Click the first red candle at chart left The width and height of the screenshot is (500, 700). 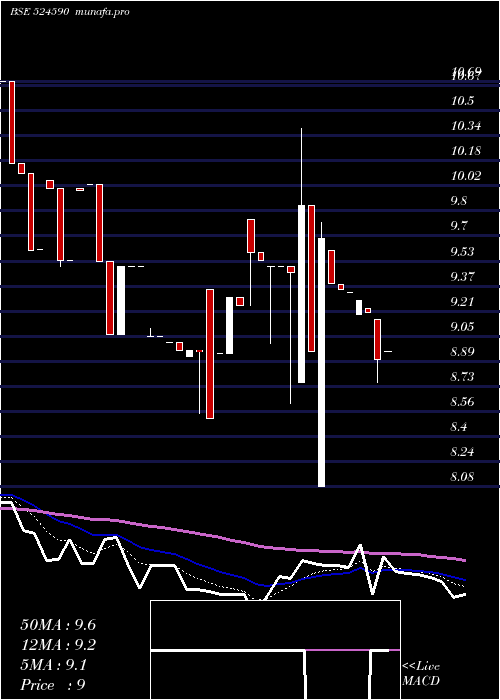click(x=12, y=122)
